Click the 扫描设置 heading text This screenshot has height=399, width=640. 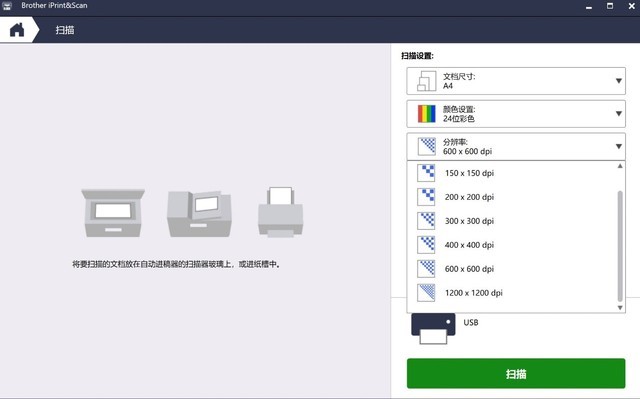click(x=417, y=56)
